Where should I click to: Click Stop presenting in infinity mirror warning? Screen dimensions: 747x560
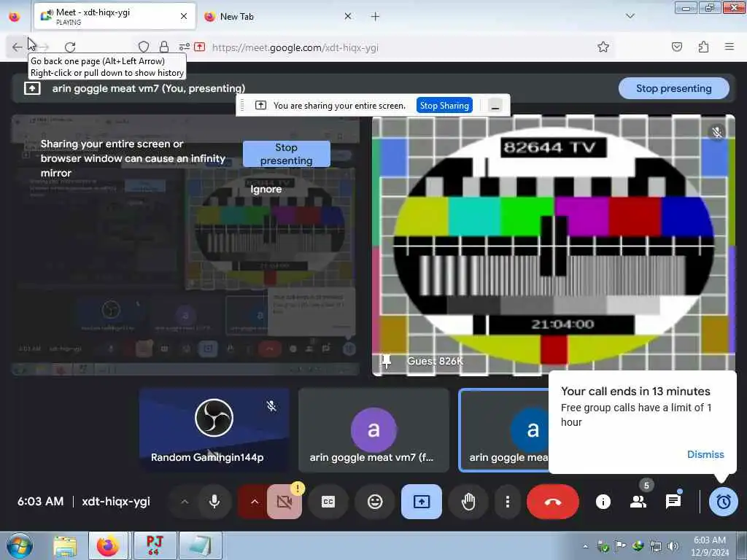(x=286, y=154)
